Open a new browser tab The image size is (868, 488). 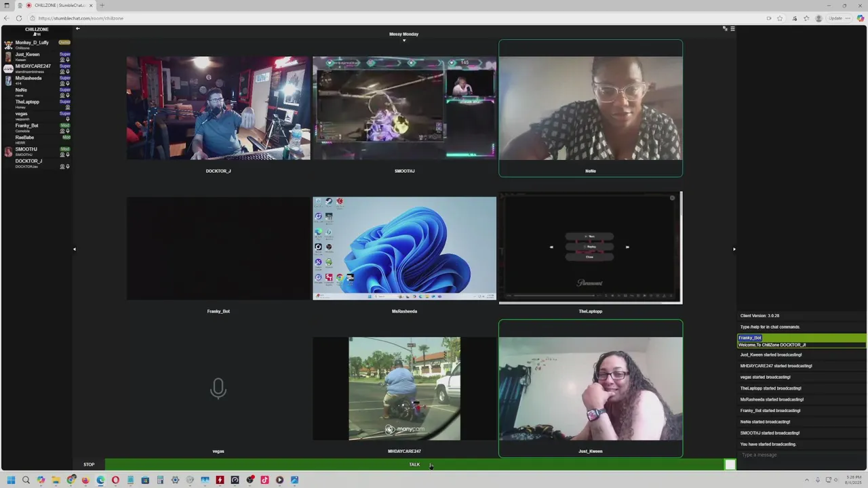[x=101, y=5]
